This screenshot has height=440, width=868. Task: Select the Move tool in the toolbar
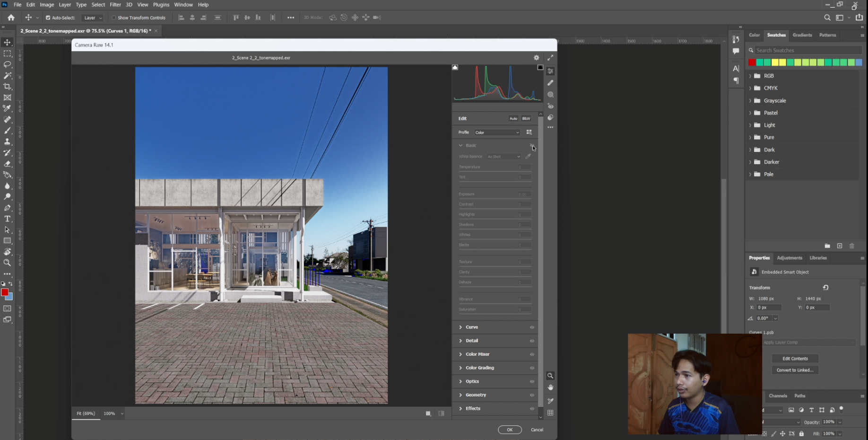7,42
